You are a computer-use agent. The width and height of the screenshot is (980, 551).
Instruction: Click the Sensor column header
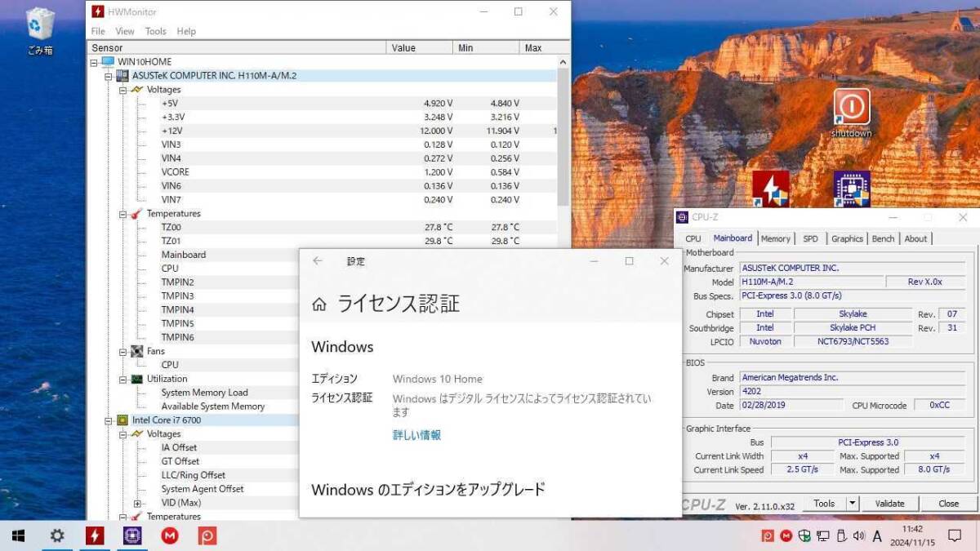236,48
